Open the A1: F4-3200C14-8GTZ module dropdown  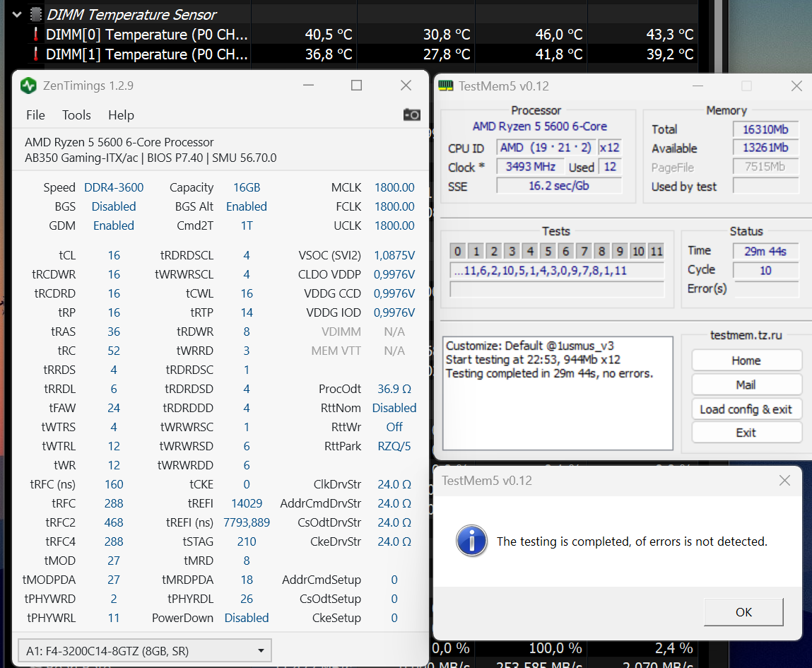click(145, 651)
